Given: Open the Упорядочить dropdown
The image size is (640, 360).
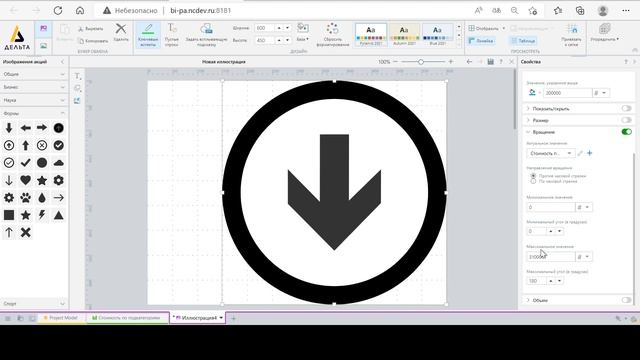Looking at the screenshot, I should (604, 33).
